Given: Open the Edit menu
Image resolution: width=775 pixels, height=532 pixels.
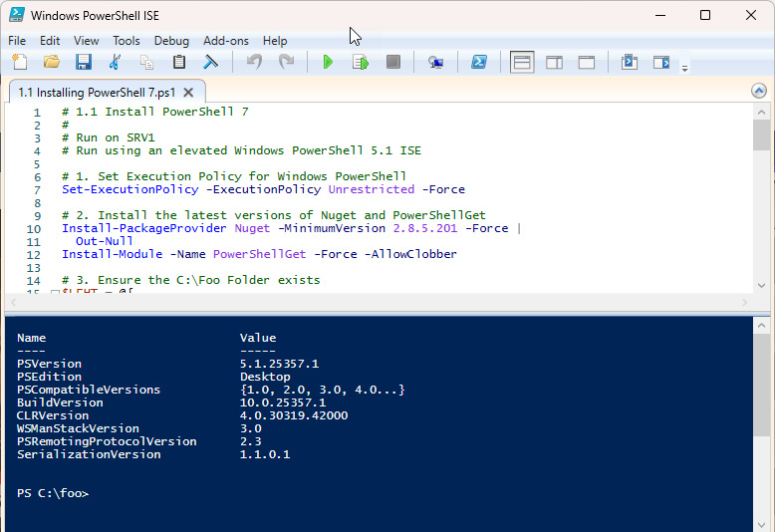Looking at the screenshot, I should (50, 41).
